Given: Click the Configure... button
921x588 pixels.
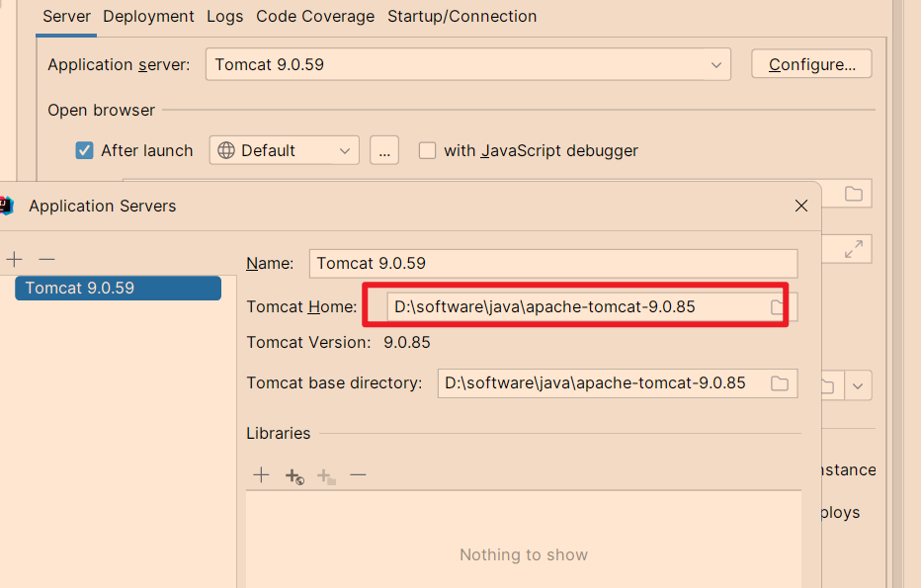Looking at the screenshot, I should pyautogui.click(x=811, y=64).
